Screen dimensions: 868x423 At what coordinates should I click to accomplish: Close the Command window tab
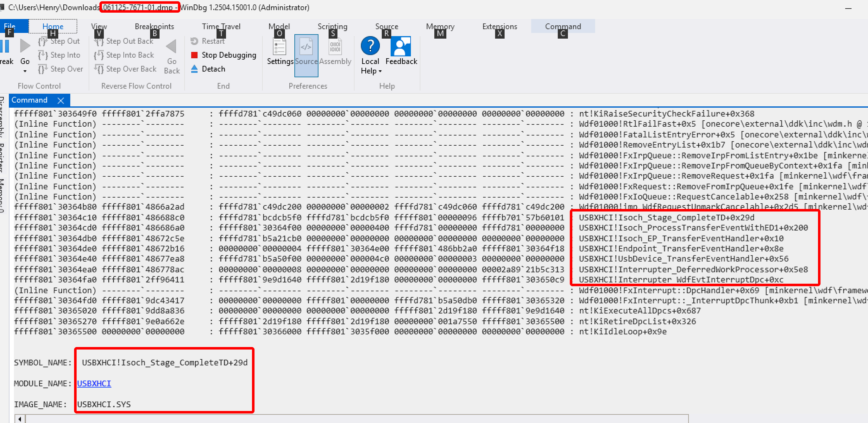click(61, 100)
